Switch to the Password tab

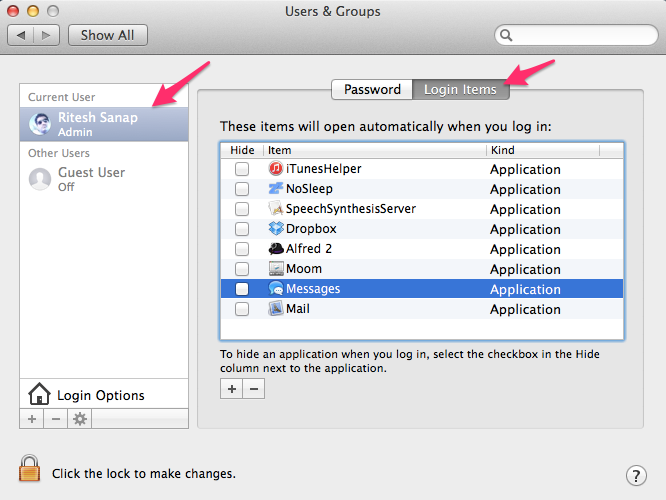click(372, 90)
